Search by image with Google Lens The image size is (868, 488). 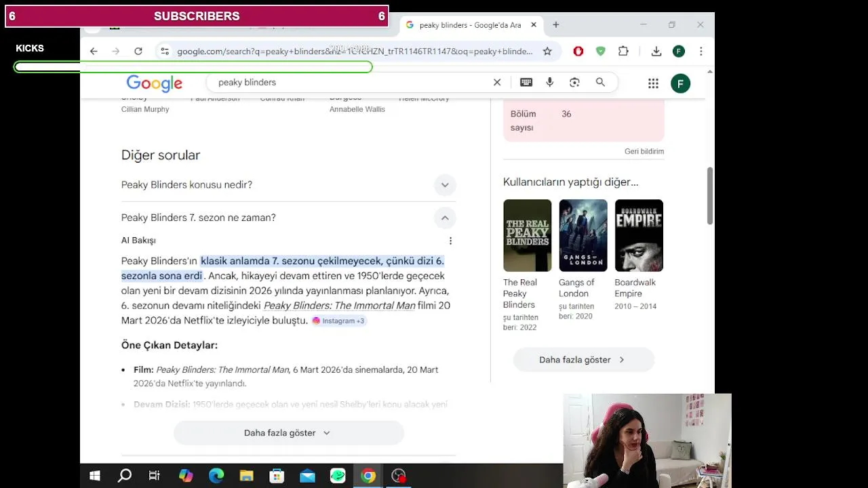[574, 82]
